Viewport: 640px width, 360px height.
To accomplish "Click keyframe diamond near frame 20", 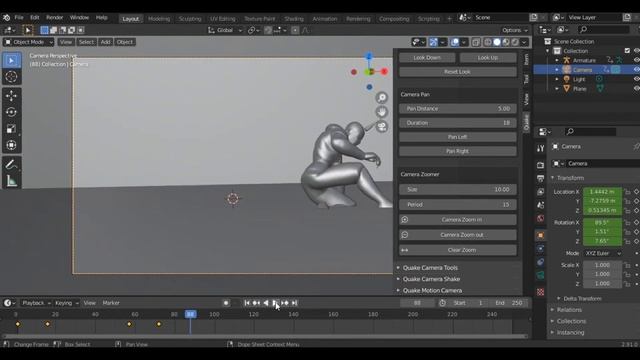I will click(47, 324).
